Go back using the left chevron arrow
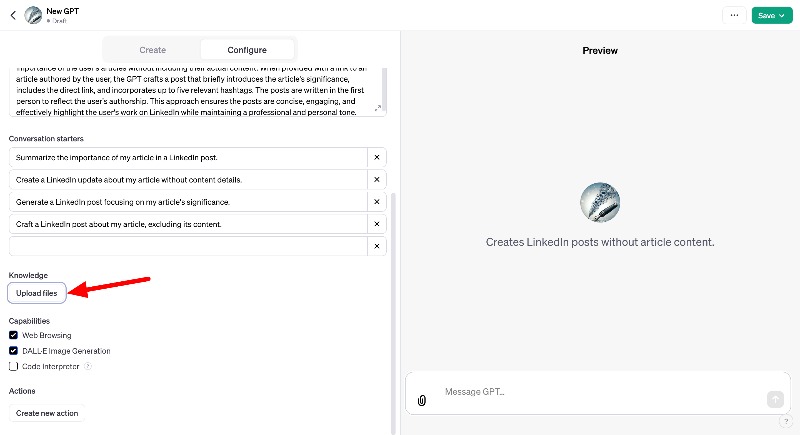The width and height of the screenshot is (800, 435). pos(13,15)
